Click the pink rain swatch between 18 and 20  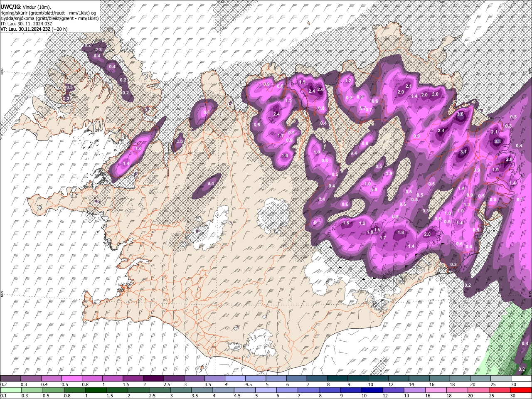tap(457, 390)
